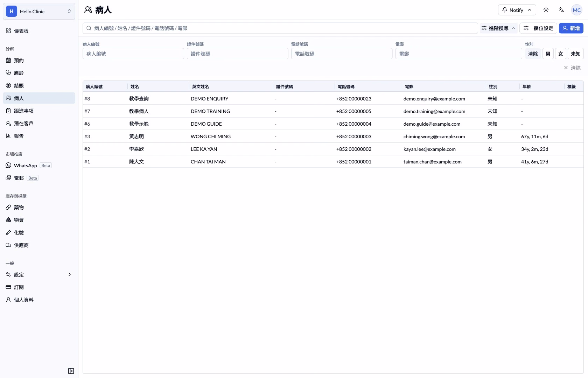The image size is (588, 378).
Task: Focus the 電話號碼 filter field
Action: (x=342, y=54)
